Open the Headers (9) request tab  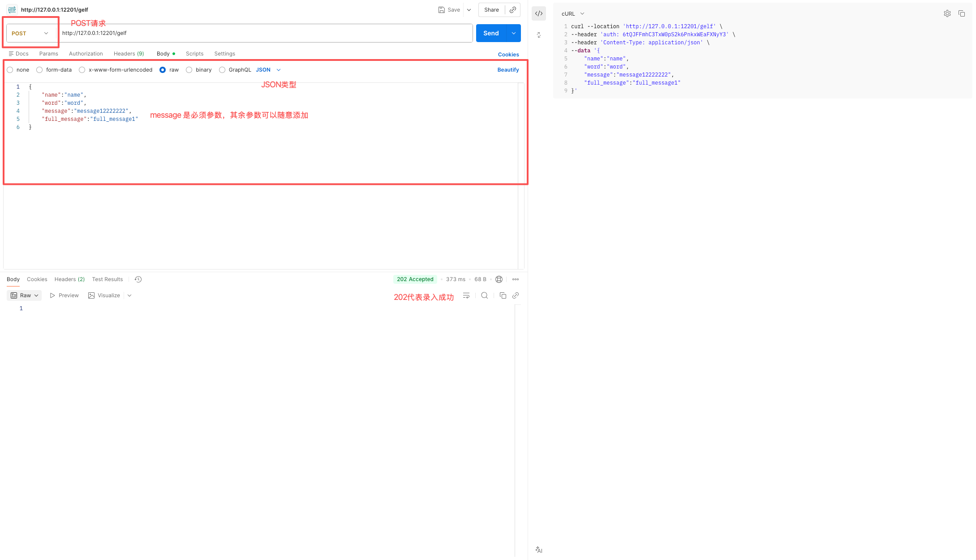click(129, 54)
